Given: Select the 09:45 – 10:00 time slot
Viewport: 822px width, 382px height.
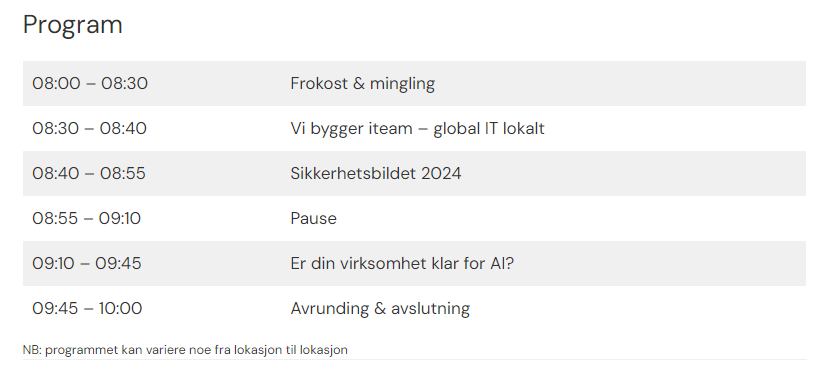Looking at the screenshot, I should [87, 309].
